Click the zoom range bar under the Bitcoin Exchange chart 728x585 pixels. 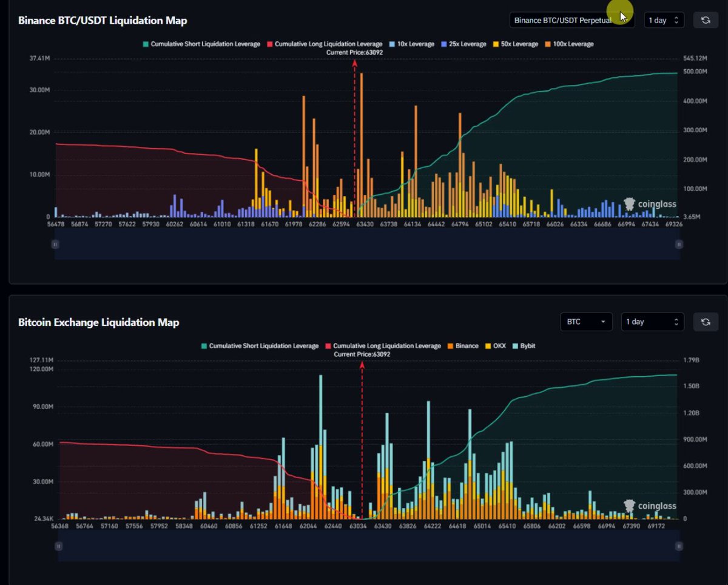tap(368, 546)
